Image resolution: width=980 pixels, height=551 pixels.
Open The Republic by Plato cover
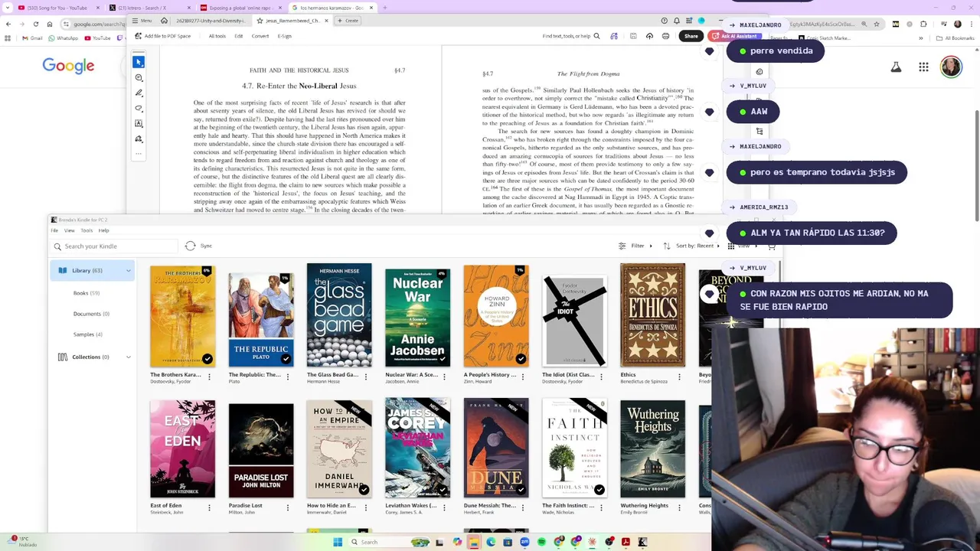coord(260,319)
